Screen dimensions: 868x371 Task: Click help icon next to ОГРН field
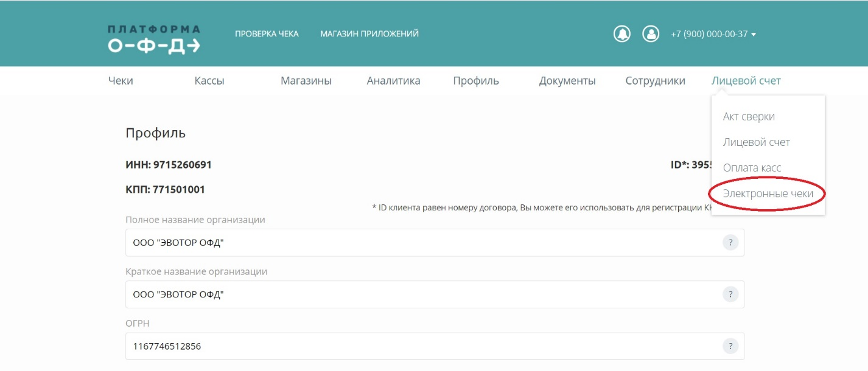pos(730,346)
